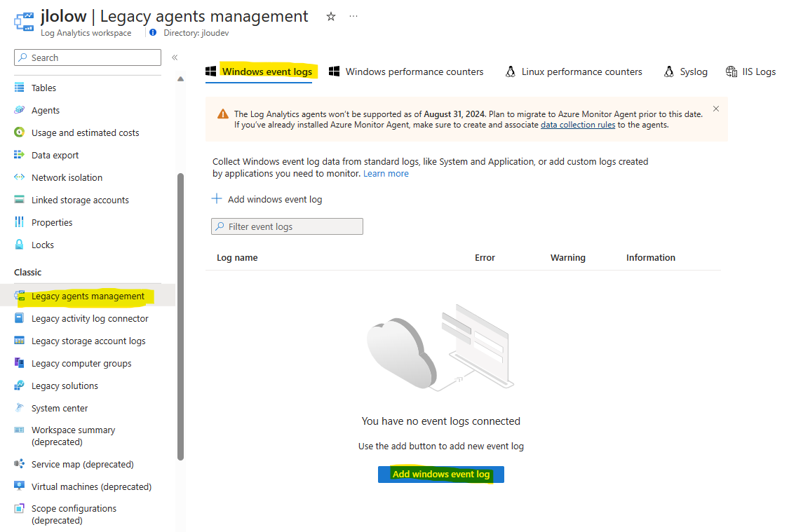
Task: Click Usage and estimated costs icon
Action: (19, 132)
